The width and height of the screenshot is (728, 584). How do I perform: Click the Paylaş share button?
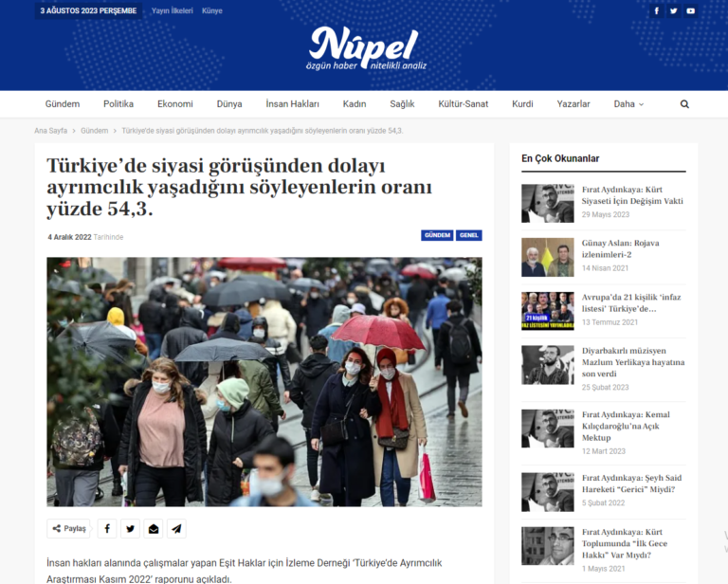68,528
